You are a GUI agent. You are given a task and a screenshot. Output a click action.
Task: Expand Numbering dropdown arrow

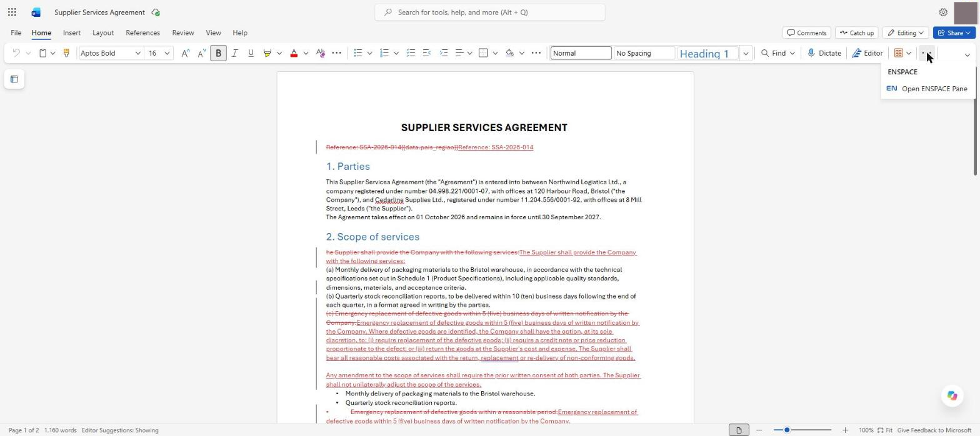click(396, 53)
